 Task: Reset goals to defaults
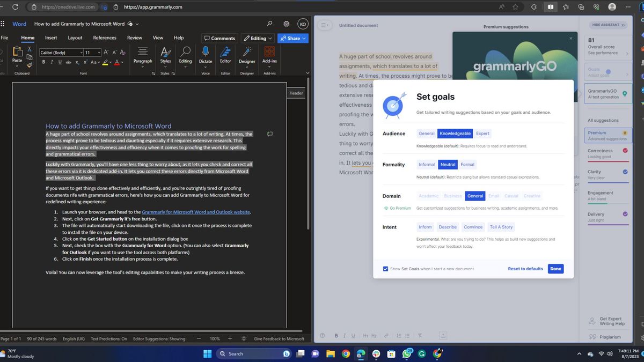tap(525, 269)
